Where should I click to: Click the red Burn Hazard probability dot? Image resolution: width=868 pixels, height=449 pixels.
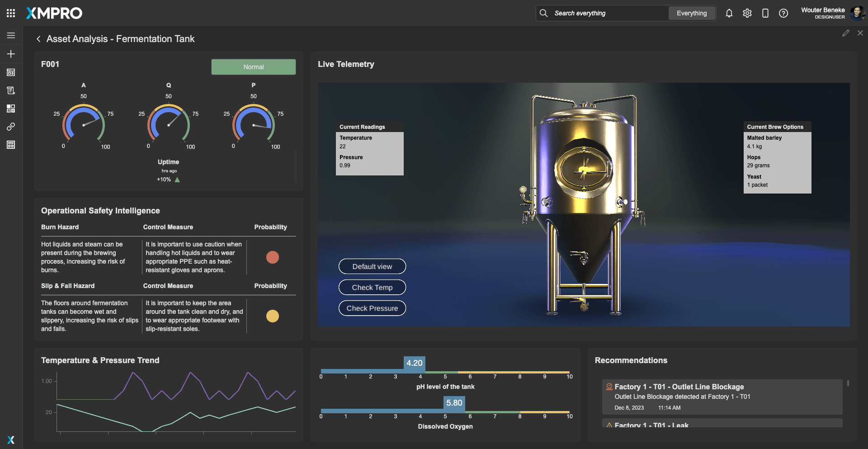[272, 257]
